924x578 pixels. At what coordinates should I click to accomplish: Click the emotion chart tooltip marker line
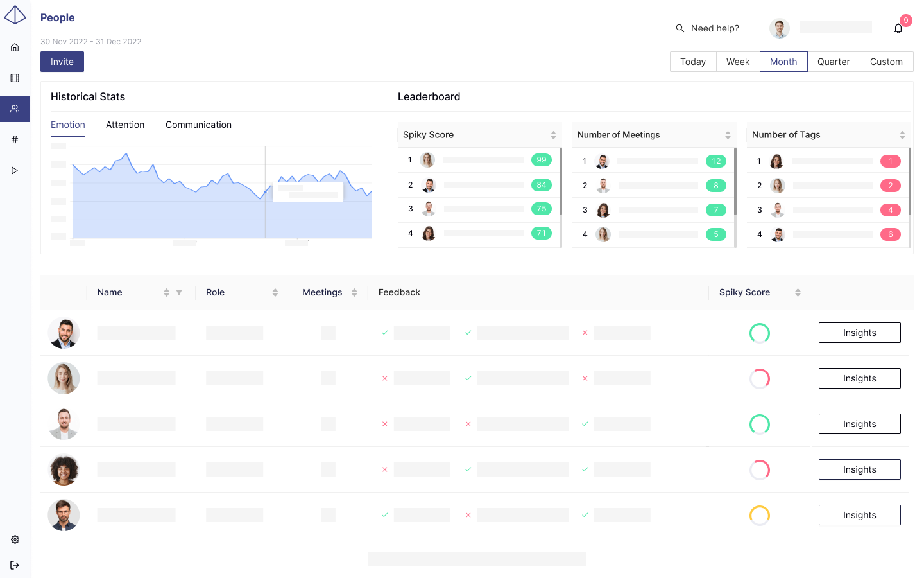click(265, 192)
